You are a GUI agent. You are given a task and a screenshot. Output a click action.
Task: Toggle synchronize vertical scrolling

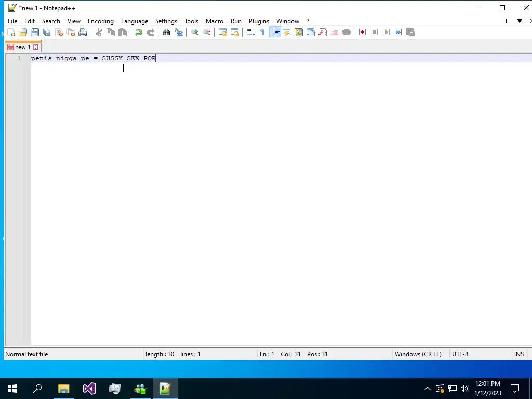pyautogui.click(x=222, y=32)
